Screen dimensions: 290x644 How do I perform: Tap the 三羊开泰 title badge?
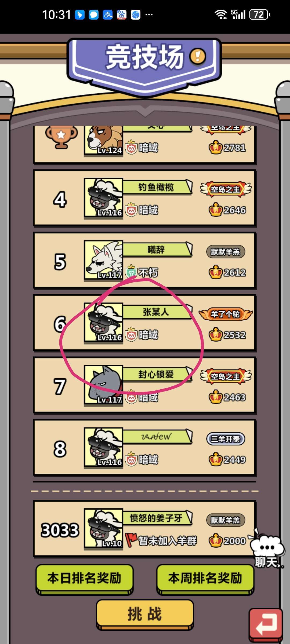click(x=226, y=439)
